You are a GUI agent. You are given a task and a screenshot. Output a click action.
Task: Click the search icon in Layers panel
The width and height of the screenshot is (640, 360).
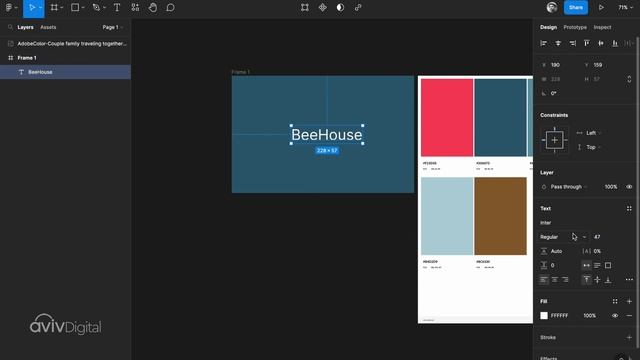click(10, 27)
